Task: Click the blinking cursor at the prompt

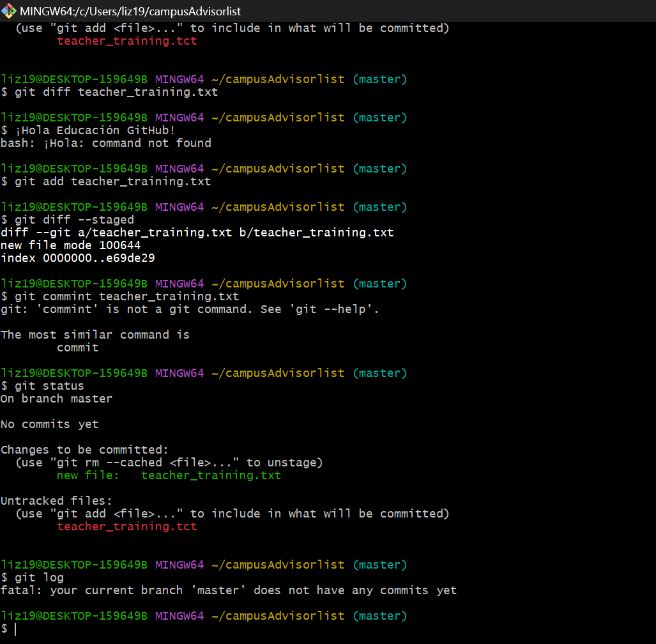Action: [x=15, y=629]
